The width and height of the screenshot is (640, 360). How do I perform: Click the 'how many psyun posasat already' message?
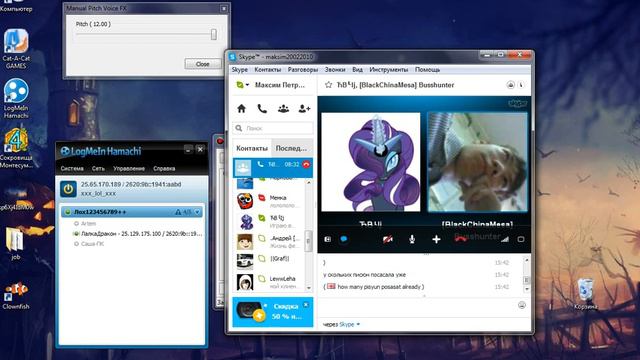point(374,287)
